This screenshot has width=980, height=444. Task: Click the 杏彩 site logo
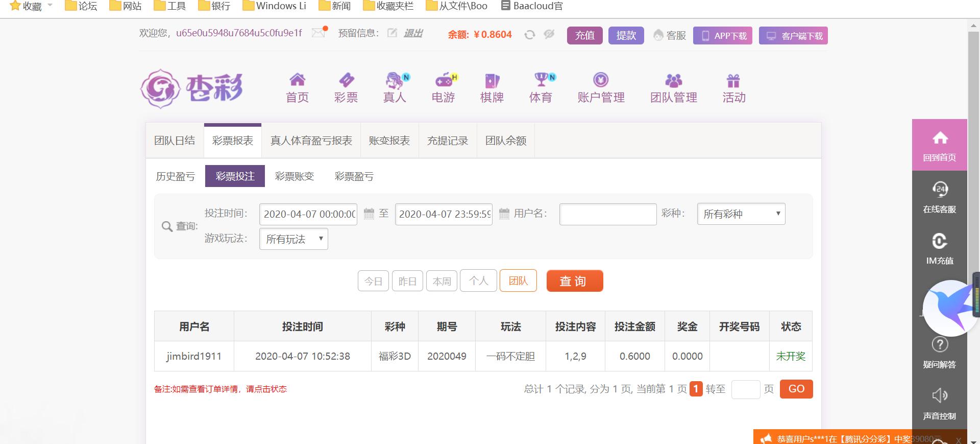[191, 89]
